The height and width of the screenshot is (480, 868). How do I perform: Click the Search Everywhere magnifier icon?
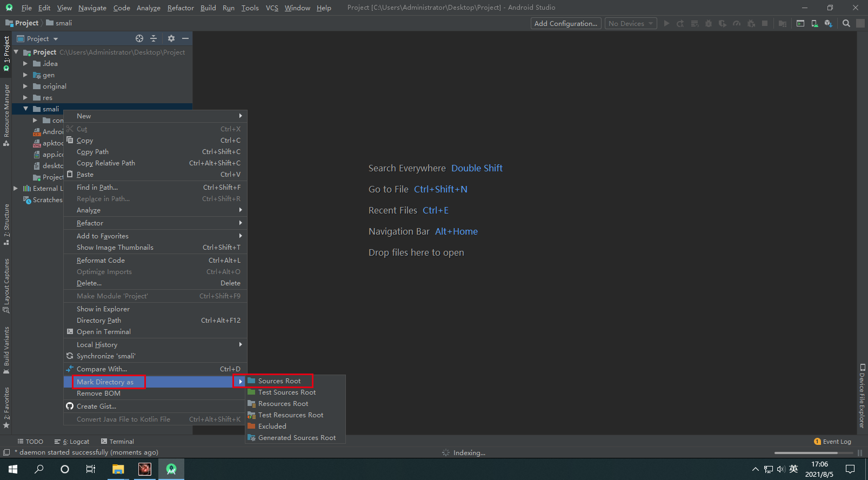point(846,23)
